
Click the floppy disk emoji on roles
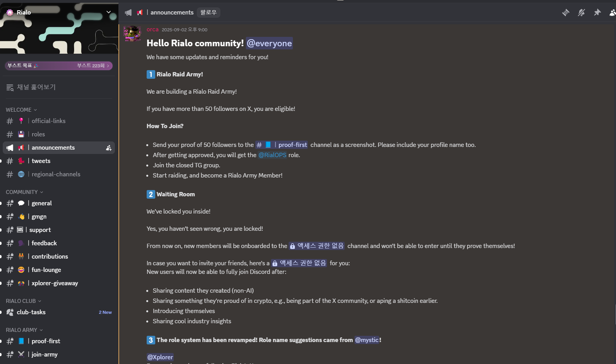[21, 134]
